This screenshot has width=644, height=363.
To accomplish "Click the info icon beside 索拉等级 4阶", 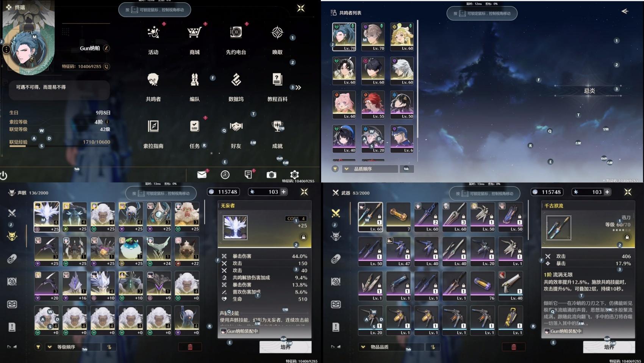I will click(x=107, y=122).
